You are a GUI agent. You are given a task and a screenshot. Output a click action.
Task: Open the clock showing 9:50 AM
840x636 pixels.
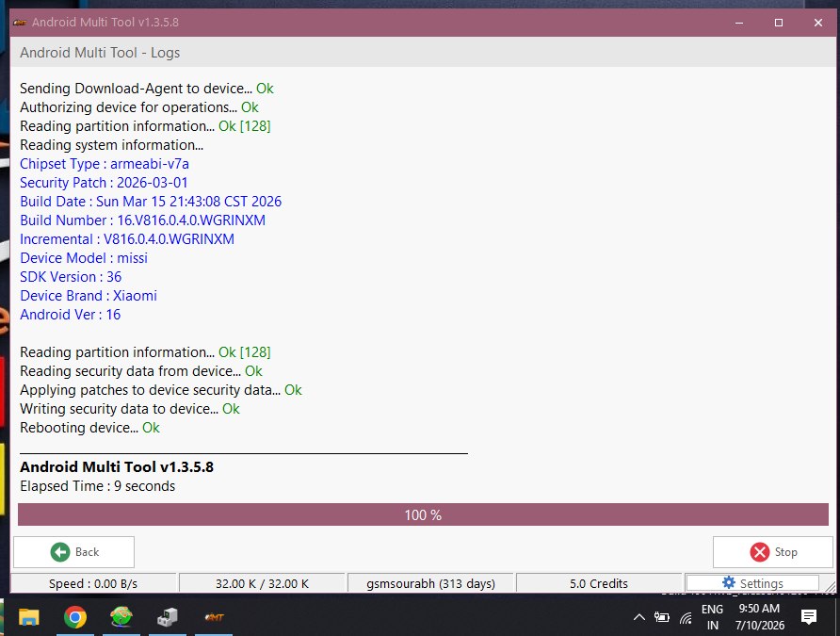click(x=760, y=617)
